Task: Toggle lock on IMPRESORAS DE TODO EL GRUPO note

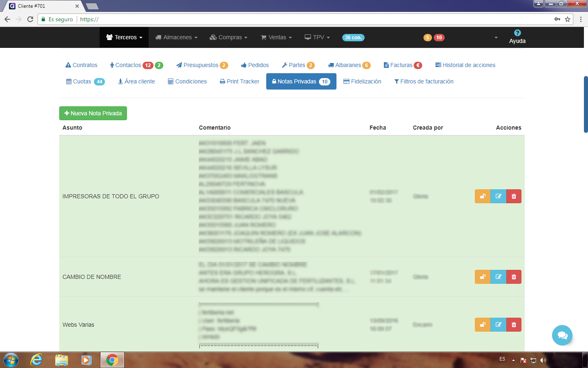Action: point(482,196)
